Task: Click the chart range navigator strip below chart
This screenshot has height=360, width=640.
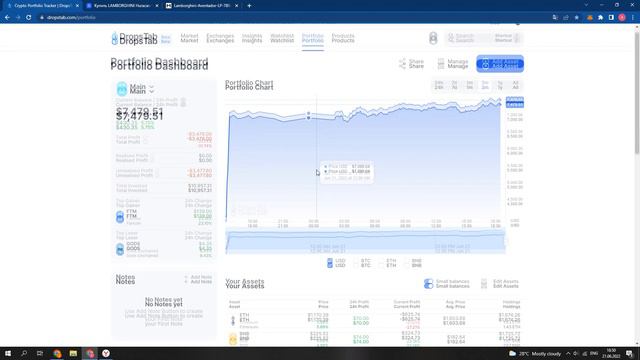Action: pos(365,241)
